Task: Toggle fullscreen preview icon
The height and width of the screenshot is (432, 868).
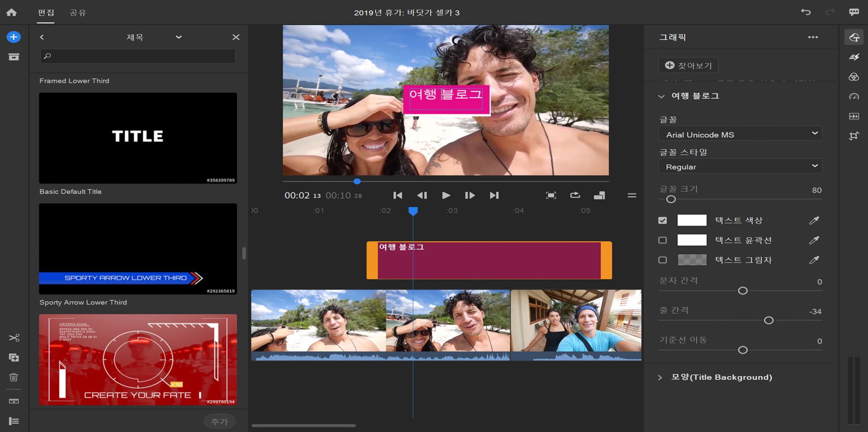Action: [x=551, y=195]
